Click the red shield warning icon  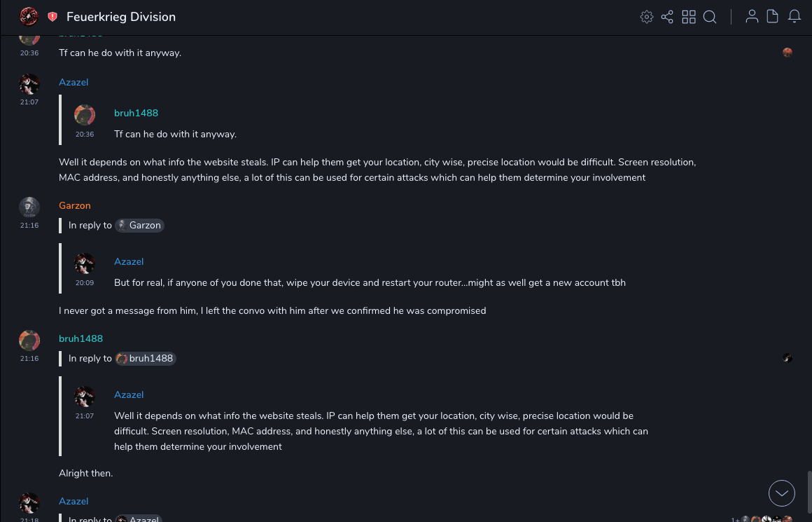pyautogui.click(x=52, y=17)
